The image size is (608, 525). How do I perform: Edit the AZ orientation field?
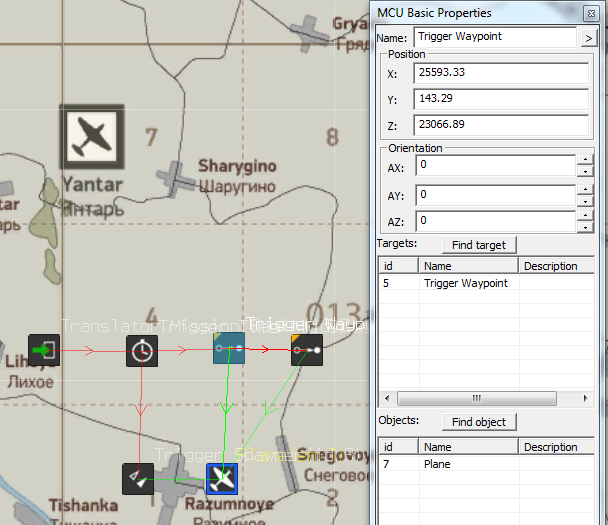coord(495,221)
